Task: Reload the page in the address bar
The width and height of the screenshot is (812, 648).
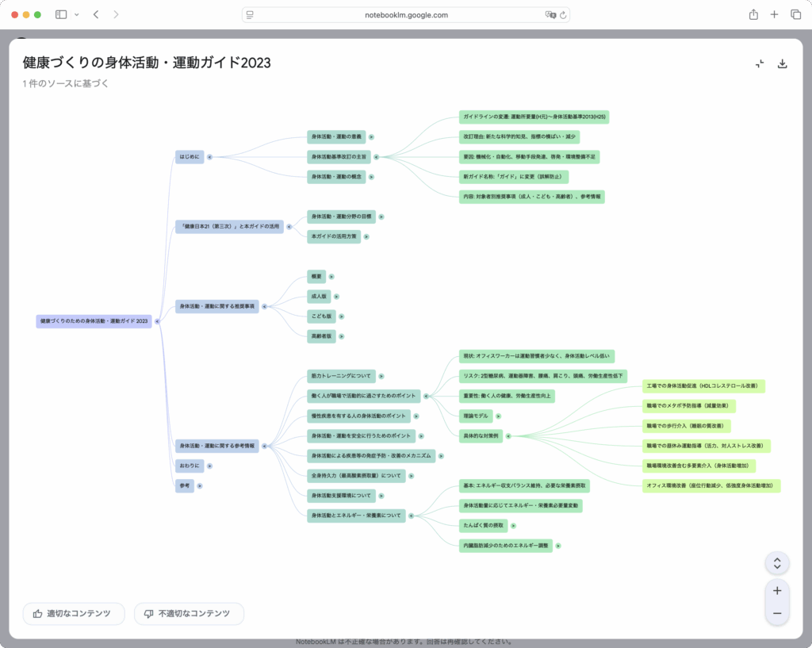Action: 563,15
